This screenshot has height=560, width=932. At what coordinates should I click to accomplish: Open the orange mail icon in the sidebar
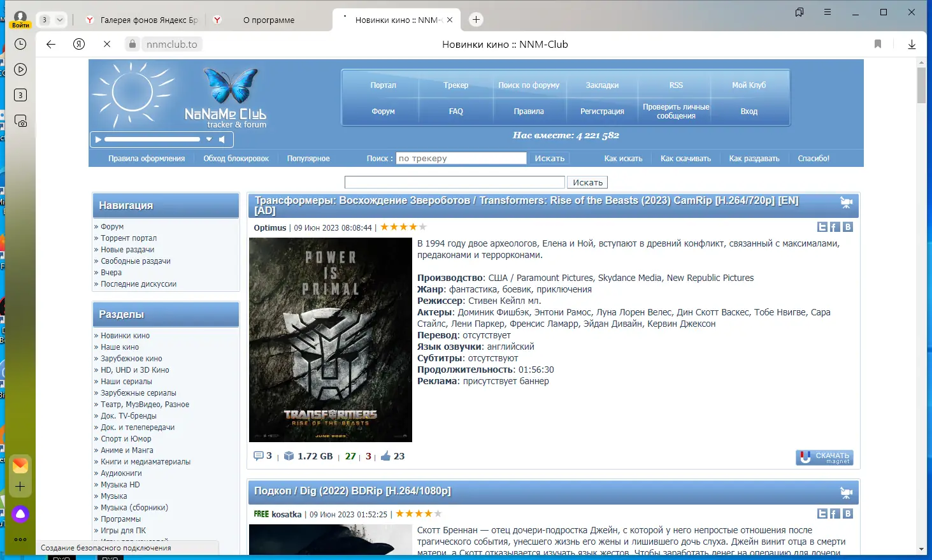[x=20, y=465]
